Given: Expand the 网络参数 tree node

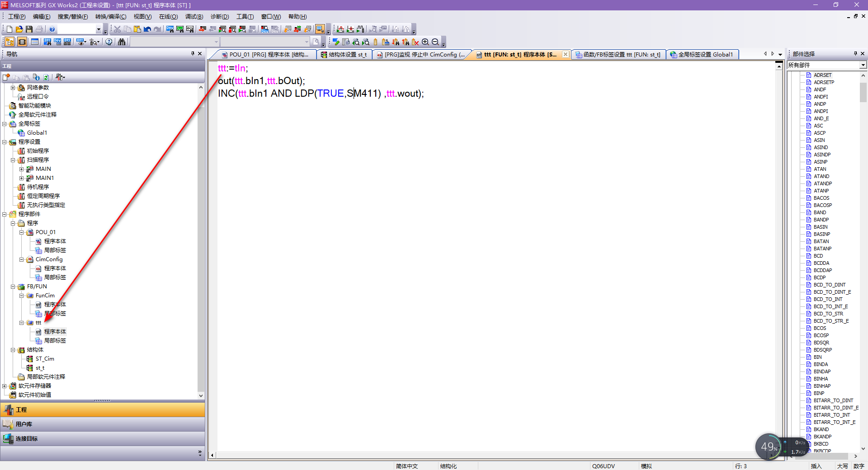Looking at the screenshot, I should pyautogui.click(x=13, y=88).
